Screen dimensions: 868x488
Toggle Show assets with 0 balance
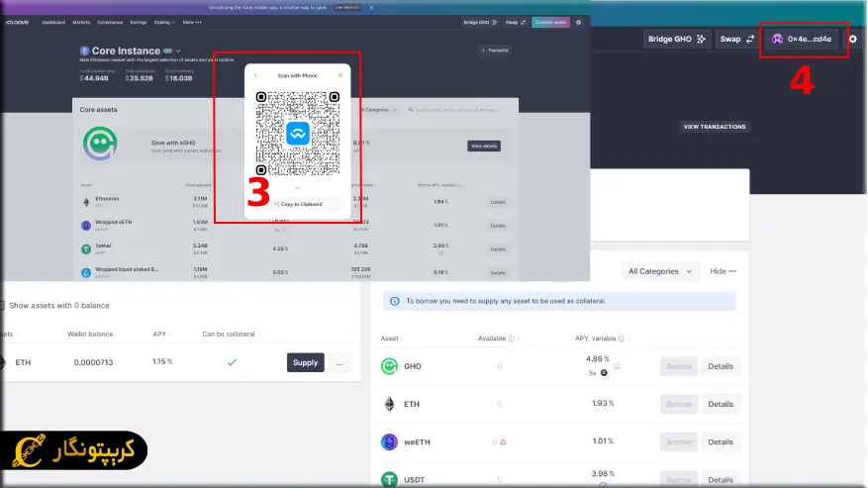[x=2, y=305]
